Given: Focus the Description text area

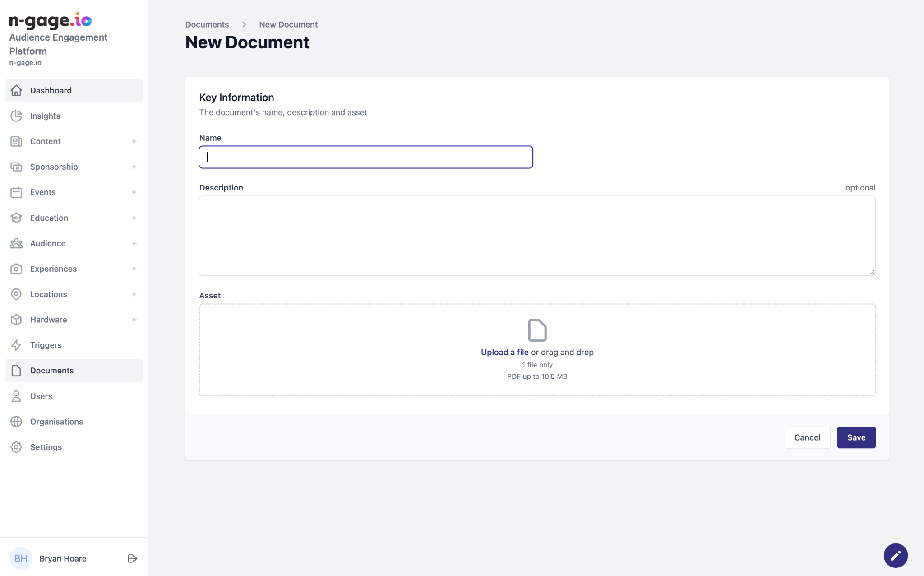Looking at the screenshot, I should tap(537, 235).
